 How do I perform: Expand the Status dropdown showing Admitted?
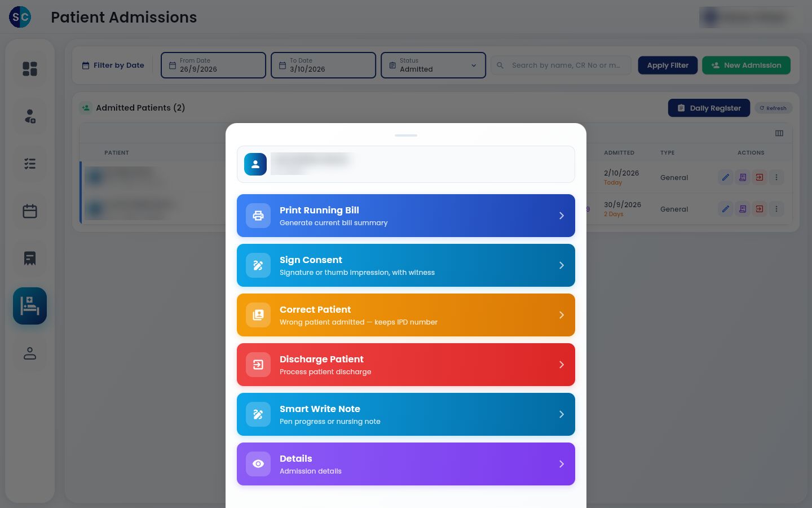433,65
